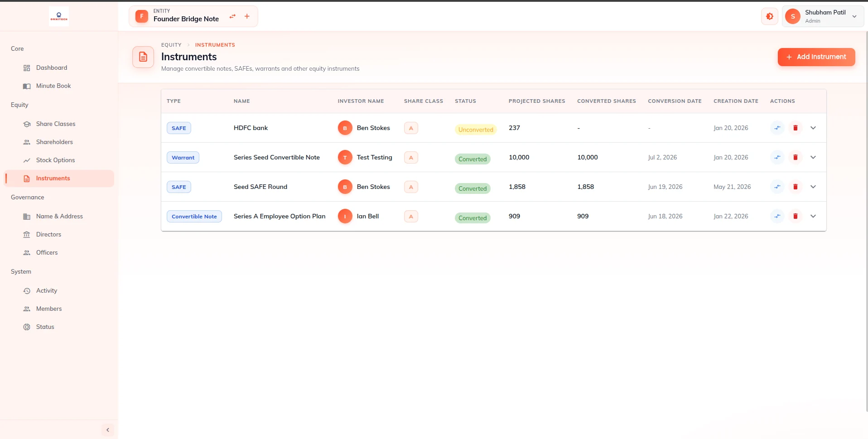The image size is (868, 439).
Task: Click INSTRUMENTS breadcrumb
Action: point(215,45)
